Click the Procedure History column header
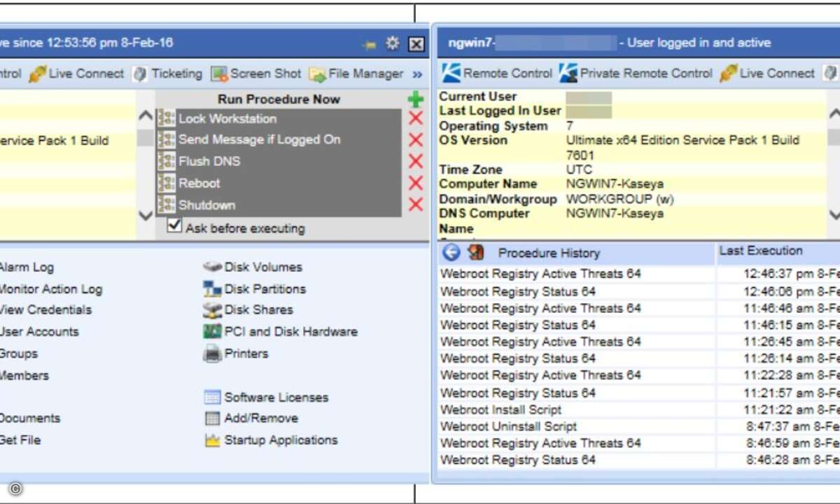 click(549, 253)
